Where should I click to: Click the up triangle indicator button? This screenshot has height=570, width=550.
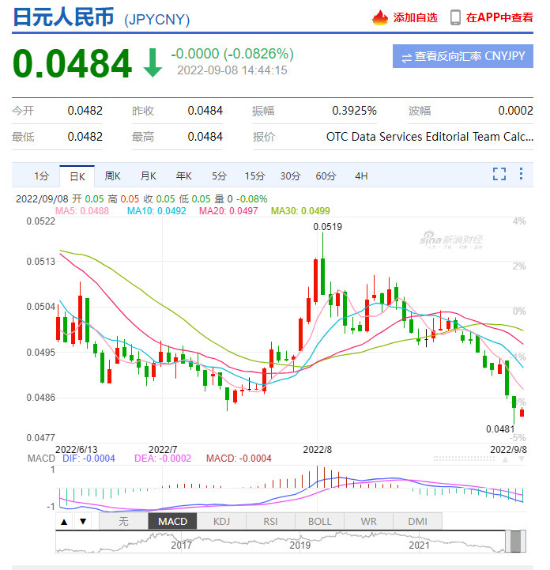[x=64, y=522]
